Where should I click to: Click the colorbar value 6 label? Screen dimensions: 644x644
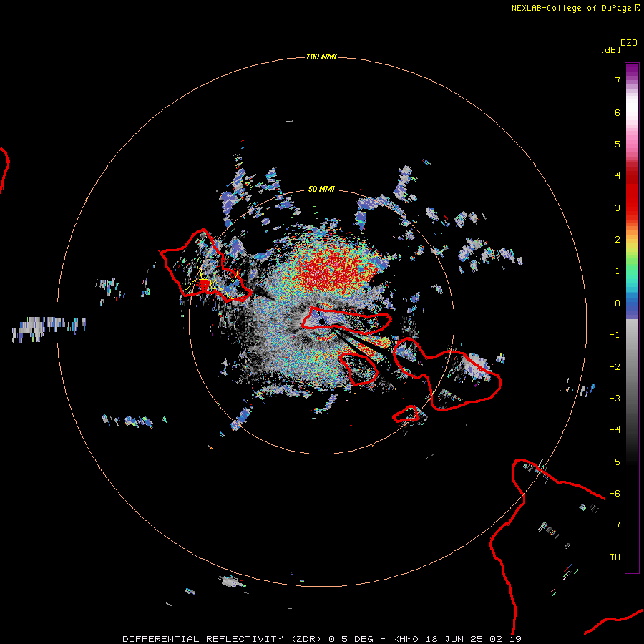click(x=618, y=112)
